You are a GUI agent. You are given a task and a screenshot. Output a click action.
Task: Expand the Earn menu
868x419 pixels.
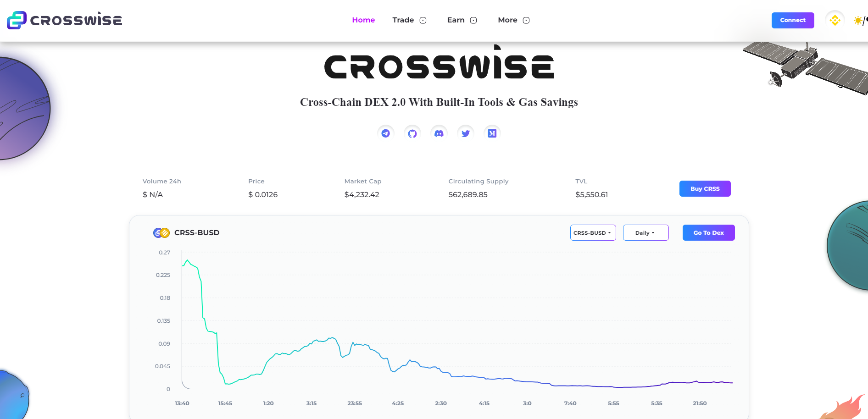coord(462,20)
